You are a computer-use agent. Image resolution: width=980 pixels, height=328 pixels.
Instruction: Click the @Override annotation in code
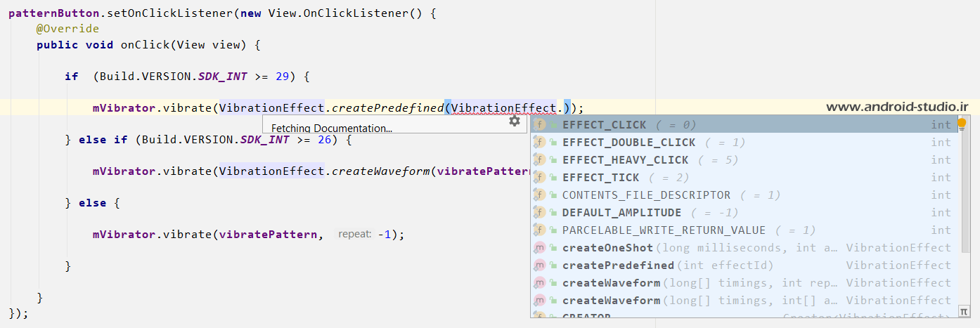(67, 29)
